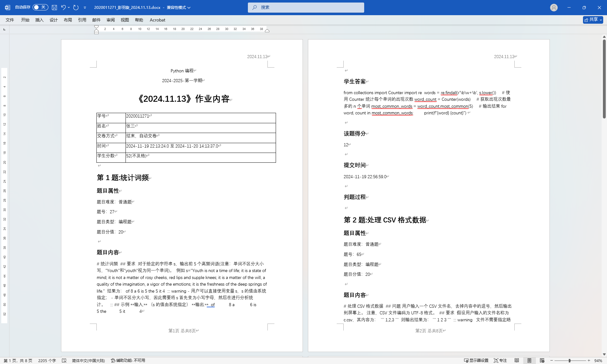Click the vertical scrollbar thumb
The image size is (607, 364).
click(x=604, y=79)
